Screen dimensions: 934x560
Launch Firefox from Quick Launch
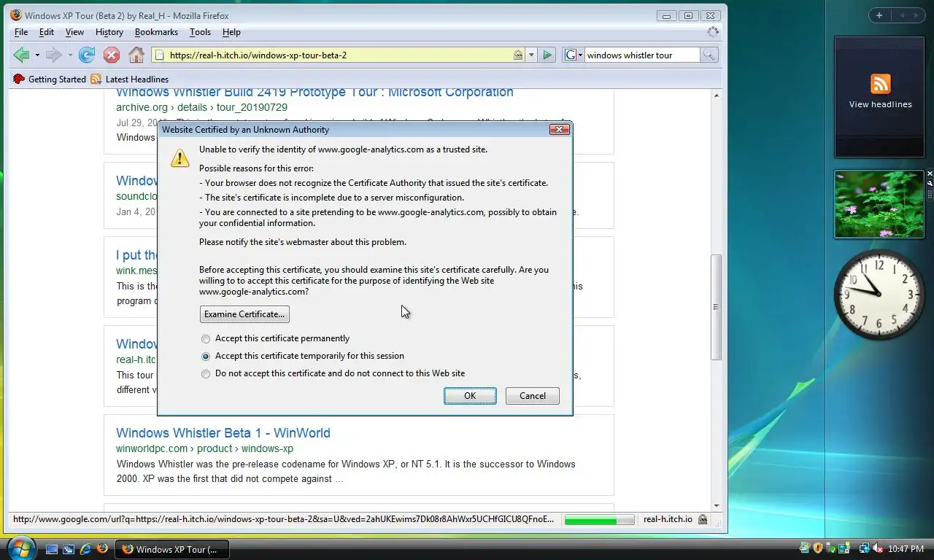pos(102,548)
